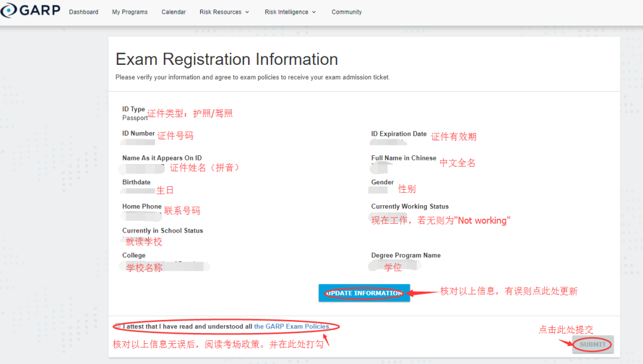
Task: Check the exam policies attestation checkbox
Action: [x=118, y=327]
